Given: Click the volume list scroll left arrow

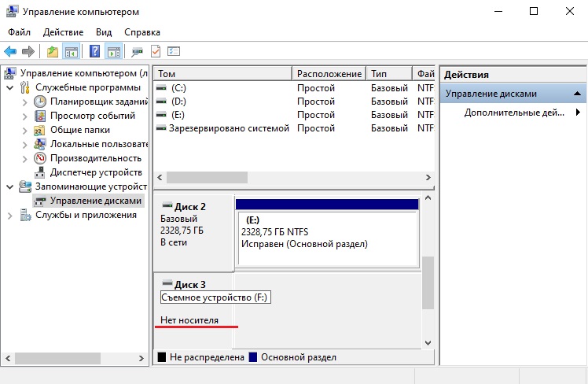Looking at the screenshot, I should 160,178.
